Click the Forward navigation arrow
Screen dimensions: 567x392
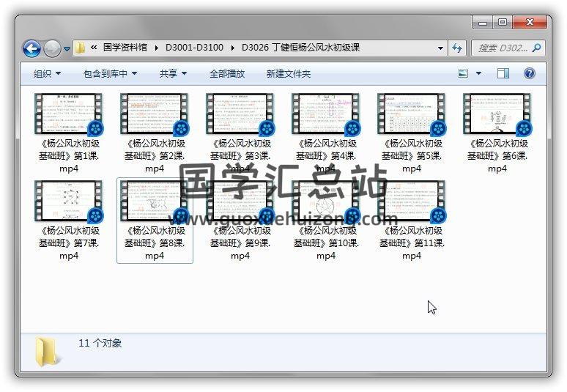[x=53, y=48]
